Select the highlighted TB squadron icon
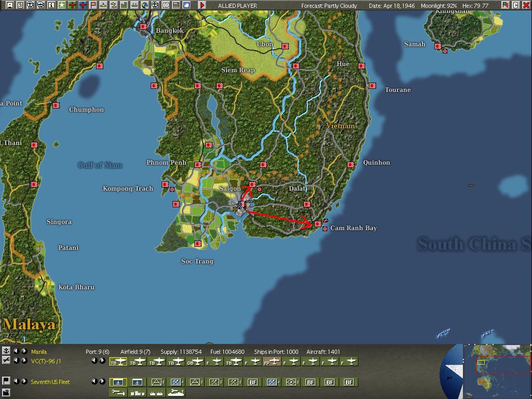The image size is (532, 399). click(x=118, y=362)
